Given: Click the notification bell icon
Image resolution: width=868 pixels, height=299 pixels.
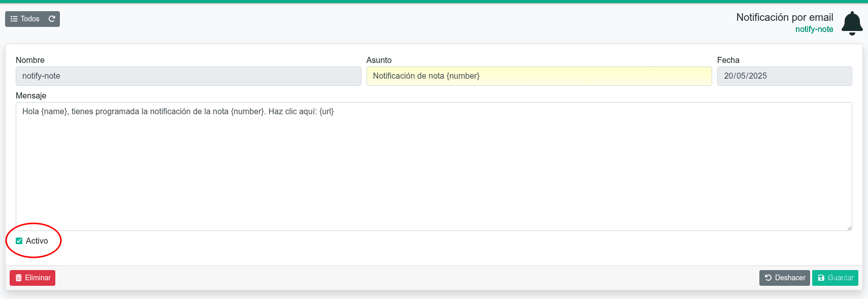Looking at the screenshot, I should [x=852, y=23].
